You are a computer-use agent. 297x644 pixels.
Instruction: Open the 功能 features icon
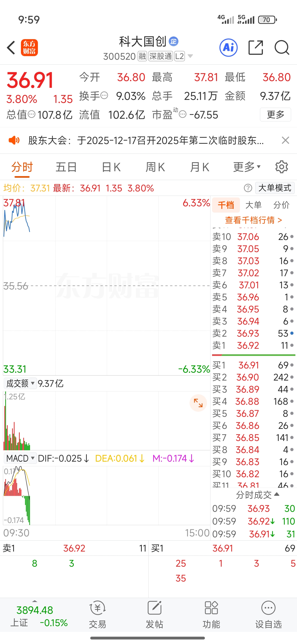click(211, 615)
